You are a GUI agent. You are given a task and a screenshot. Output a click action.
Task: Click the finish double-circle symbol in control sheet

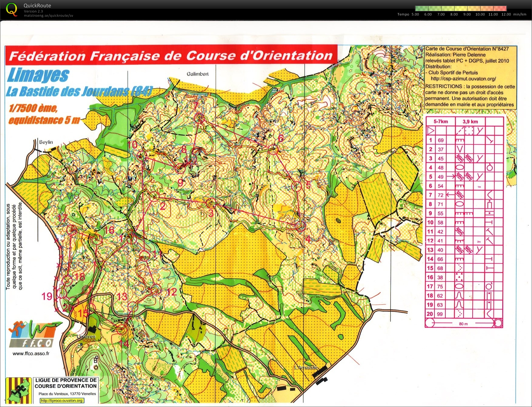(498, 323)
